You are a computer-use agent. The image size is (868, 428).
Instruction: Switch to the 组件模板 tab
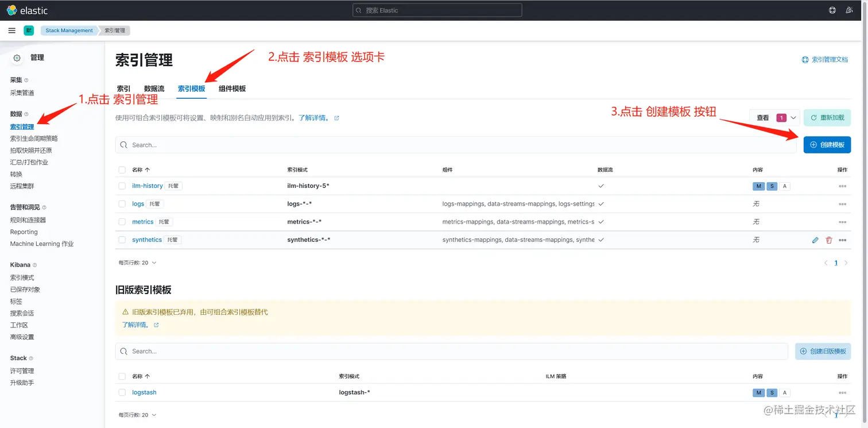click(232, 88)
